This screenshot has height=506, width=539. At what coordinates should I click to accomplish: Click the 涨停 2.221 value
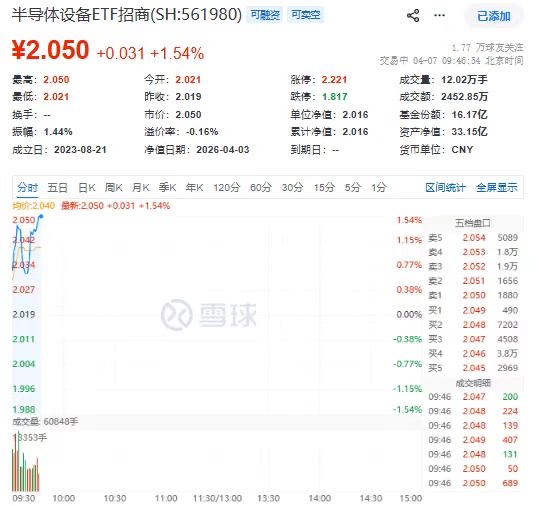(x=334, y=80)
